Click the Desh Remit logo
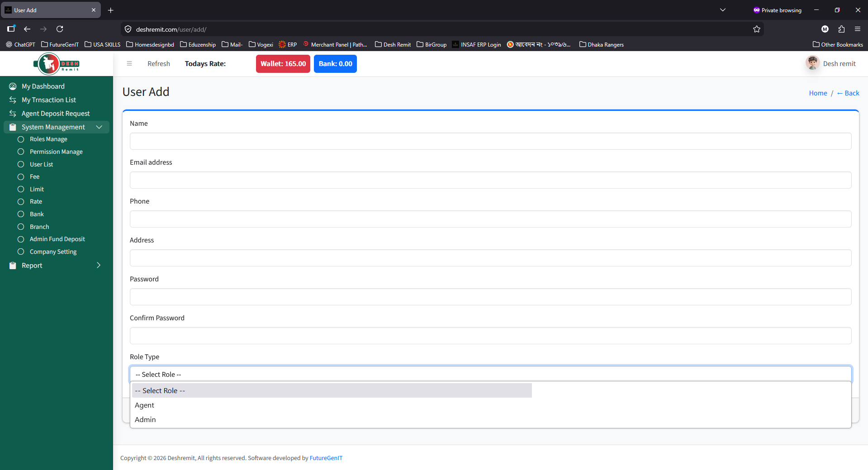This screenshot has height=470, width=868. pyautogui.click(x=57, y=64)
